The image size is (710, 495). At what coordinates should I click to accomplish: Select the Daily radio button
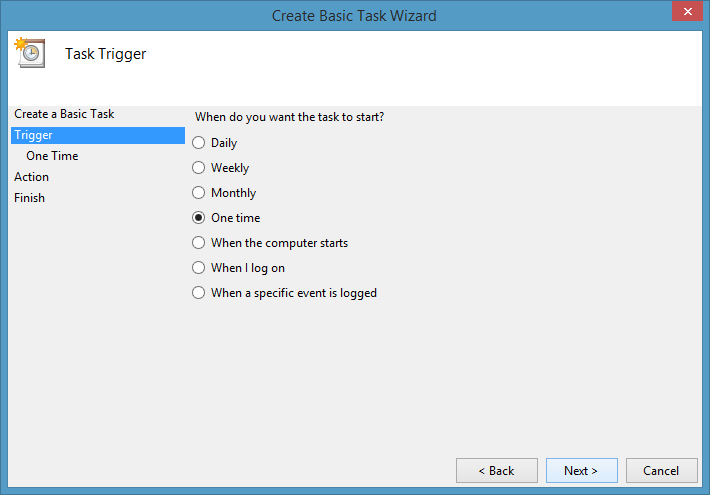coord(199,143)
